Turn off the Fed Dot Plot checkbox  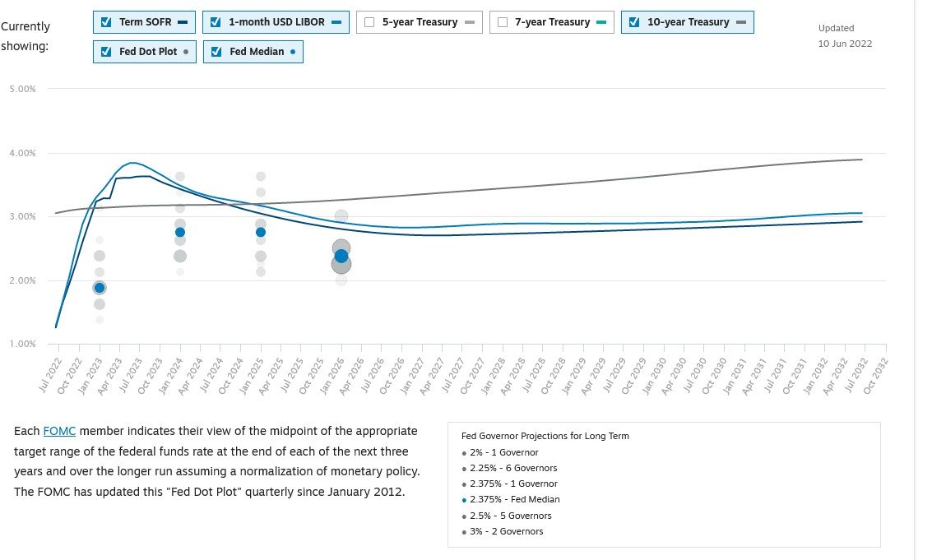[x=106, y=52]
